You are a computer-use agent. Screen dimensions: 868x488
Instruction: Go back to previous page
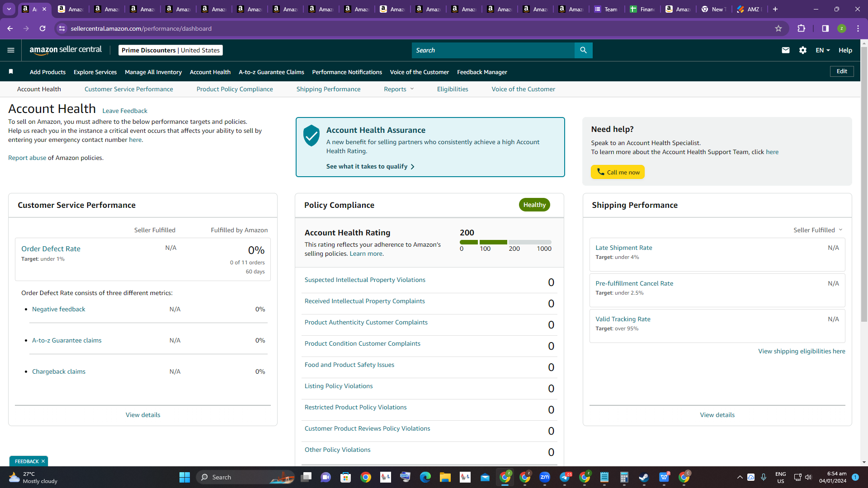[10, 28]
